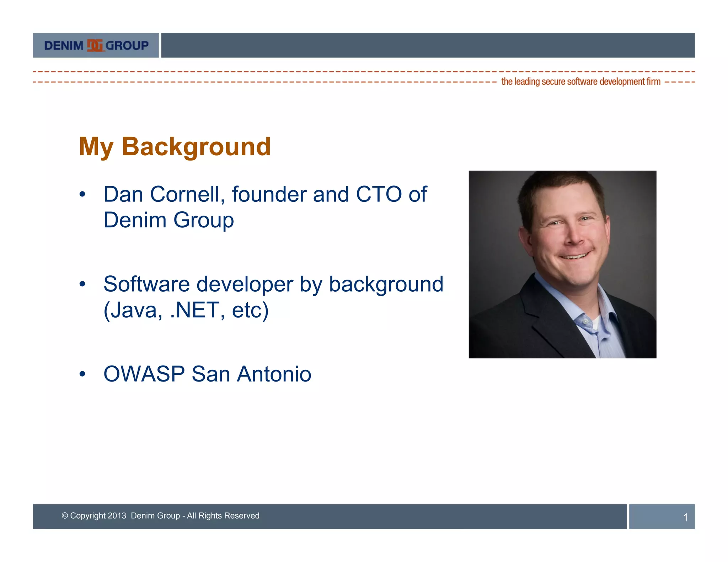Click the word DENIM in the header logo
Image resolution: width=728 pixels, height=562 pixels.
click(x=64, y=45)
